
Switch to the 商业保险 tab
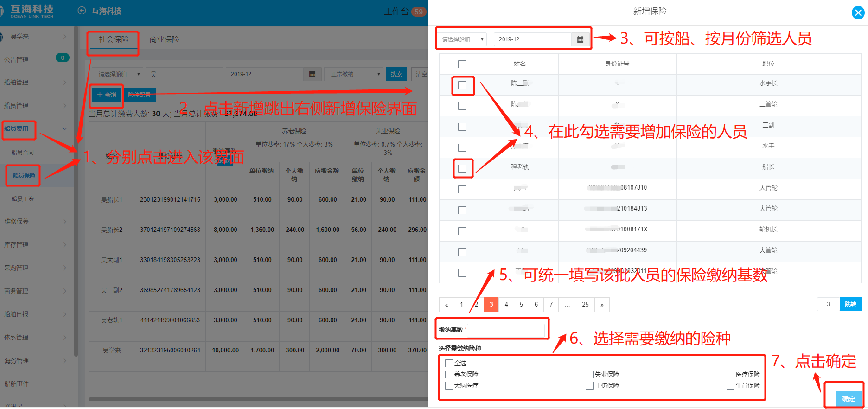pos(164,39)
